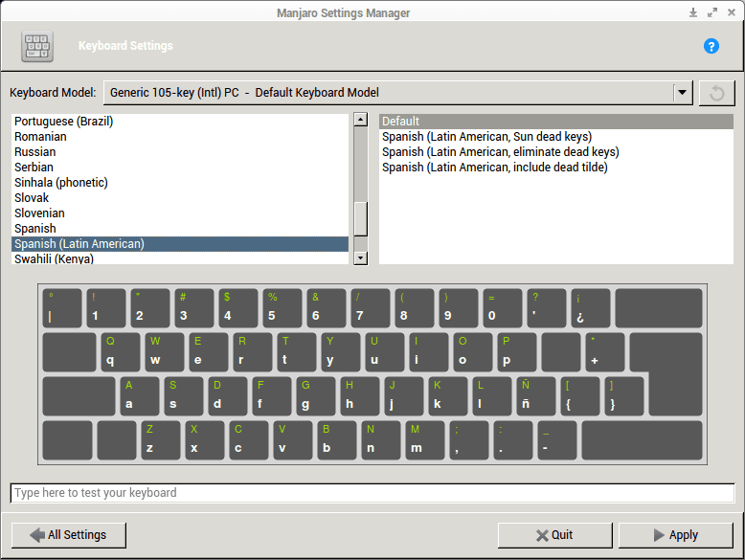Select Spanish (Latin American) layout
The height and width of the screenshot is (560, 745).
click(x=180, y=244)
